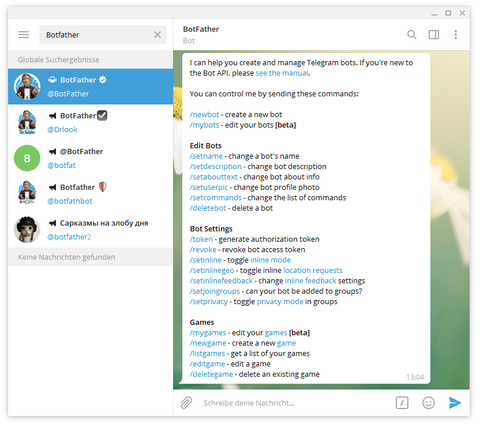Click the verified BotFather avatar
The width and height of the screenshot is (480, 427).
click(x=27, y=87)
